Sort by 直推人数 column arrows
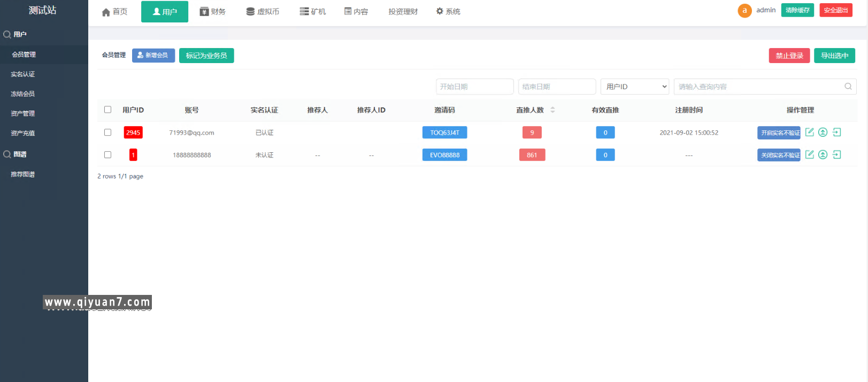868x382 pixels. [552, 110]
